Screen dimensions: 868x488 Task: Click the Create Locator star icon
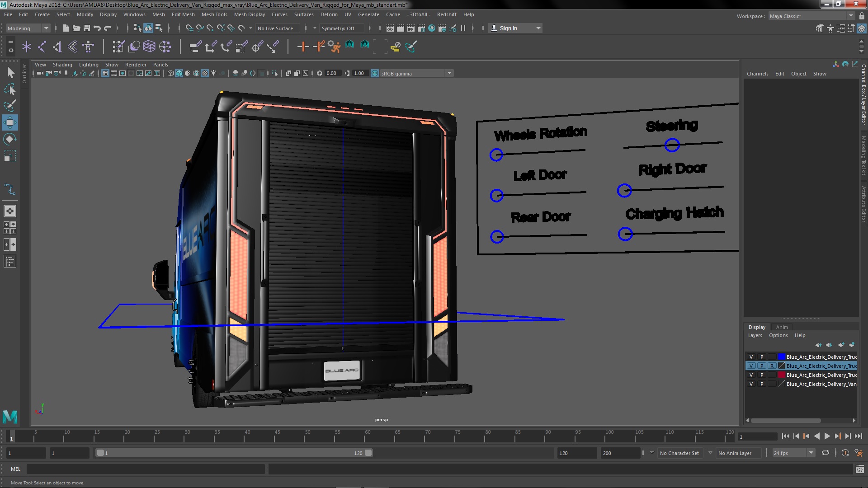(x=27, y=47)
